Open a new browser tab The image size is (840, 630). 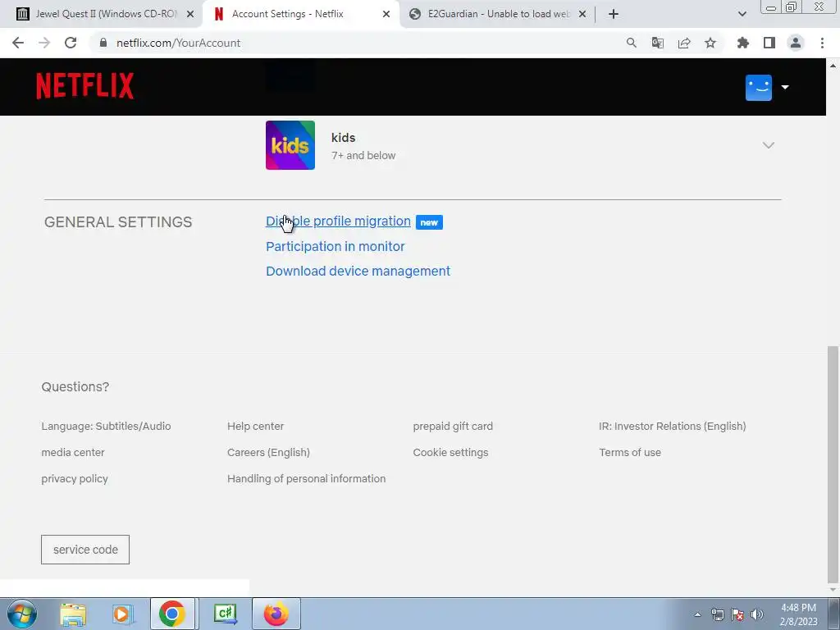click(x=614, y=14)
